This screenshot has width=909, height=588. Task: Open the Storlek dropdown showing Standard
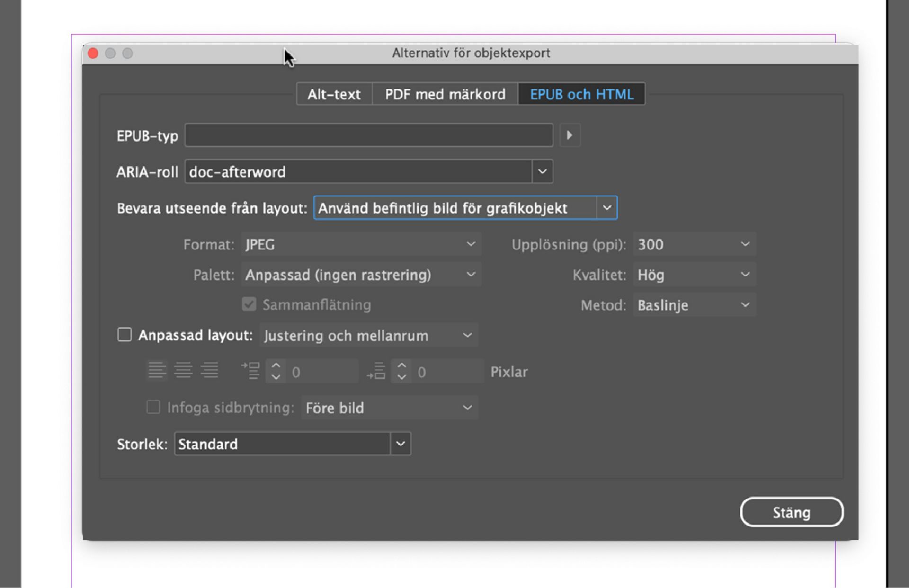[401, 444]
